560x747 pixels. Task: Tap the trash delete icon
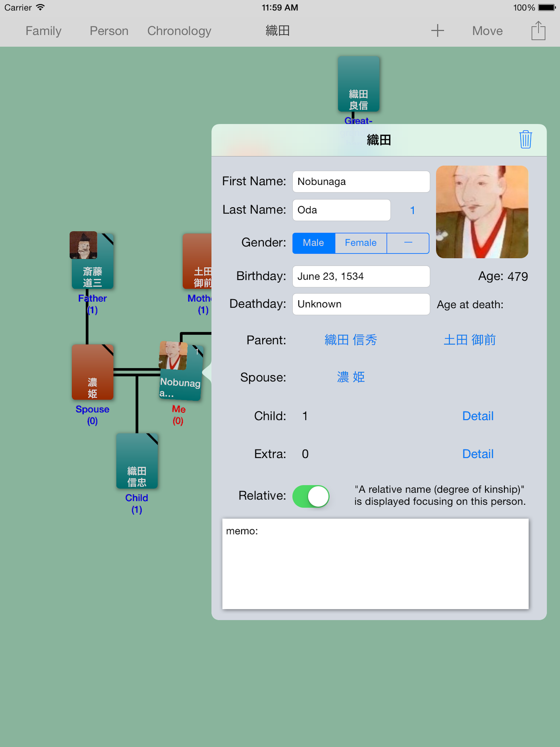click(525, 139)
